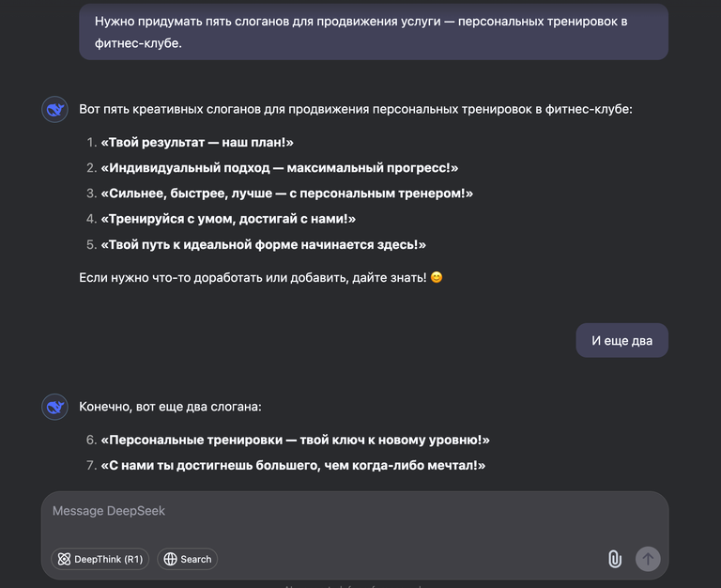This screenshot has width=721, height=588.
Task: Click the DeepSeek avatar beside the five slogans reply
Action: 54,110
